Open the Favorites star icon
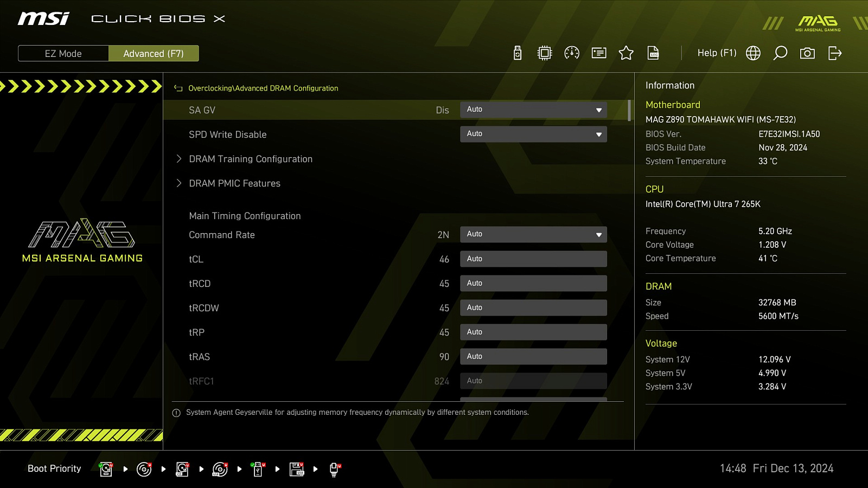The width and height of the screenshot is (868, 488). [626, 53]
